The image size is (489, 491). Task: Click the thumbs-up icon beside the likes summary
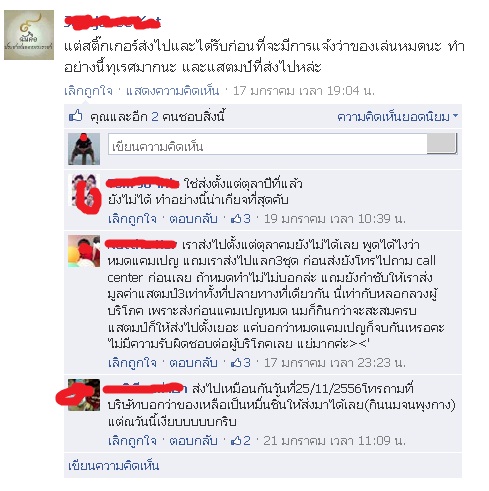pyautogui.click(x=76, y=116)
